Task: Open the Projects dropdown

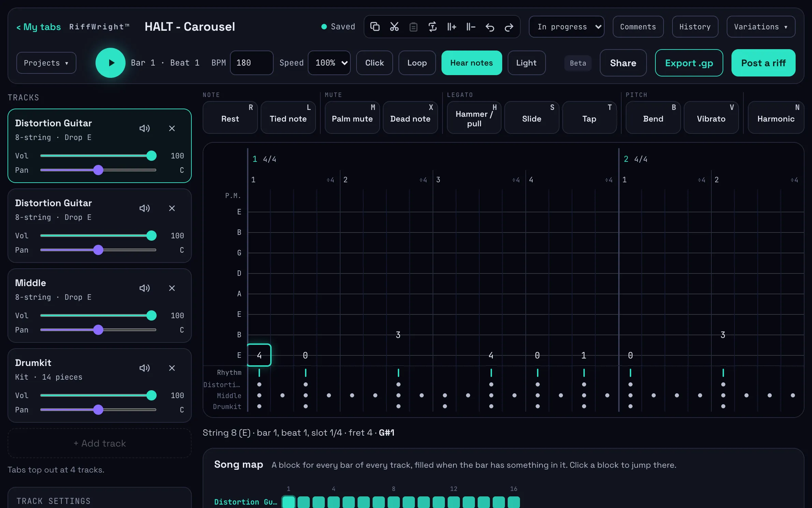Action: point(46,63)
